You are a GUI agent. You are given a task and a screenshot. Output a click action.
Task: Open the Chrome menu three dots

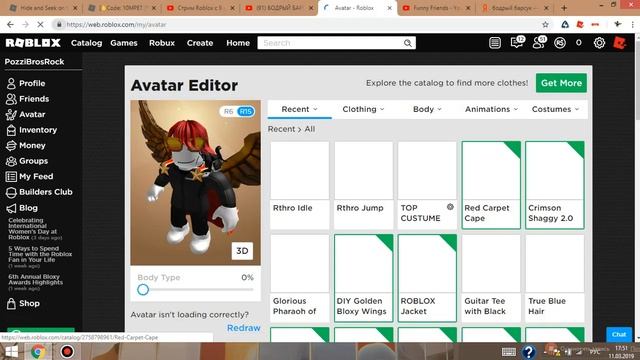click(x=633, y=24)
